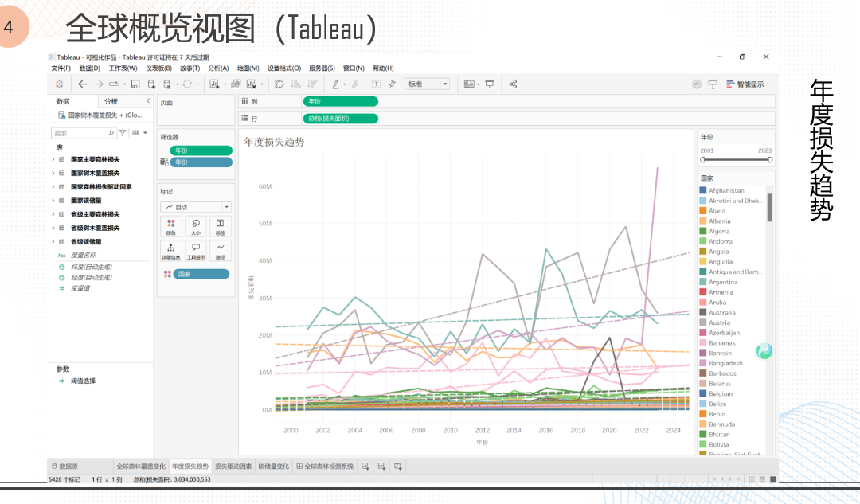
Task: Open the 全球森林检测系统 dashboard tab
Action: click(325, 466)
